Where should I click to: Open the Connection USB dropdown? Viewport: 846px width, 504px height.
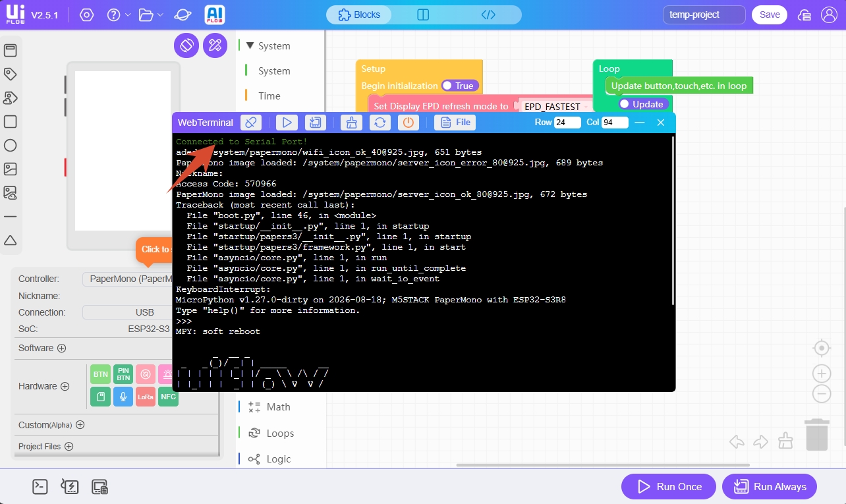click(127, 312)
